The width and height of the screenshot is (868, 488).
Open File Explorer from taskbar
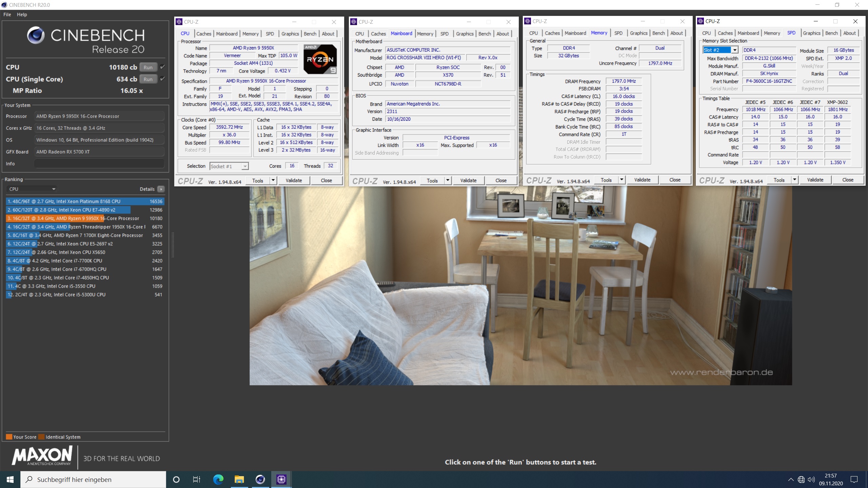tap(239, 479)
